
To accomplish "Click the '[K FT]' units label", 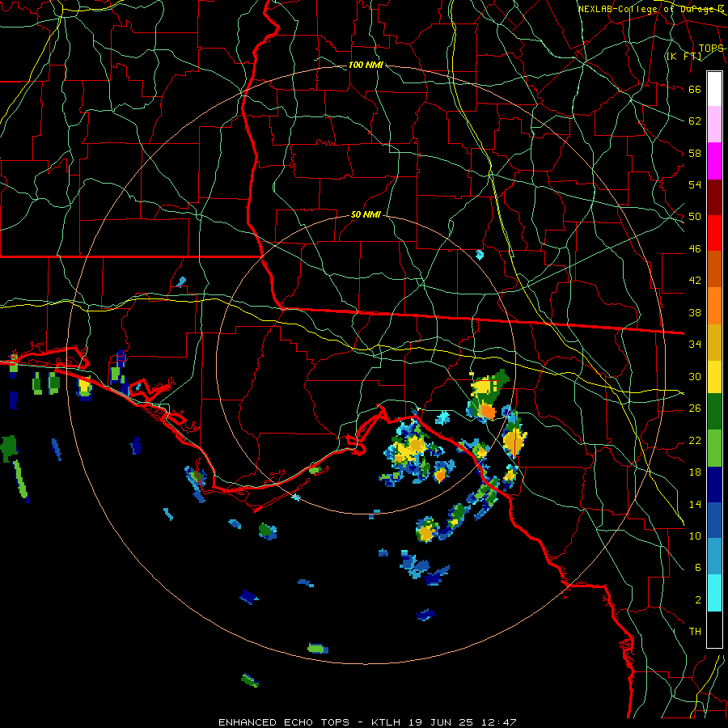I will (x=684, y=57).
